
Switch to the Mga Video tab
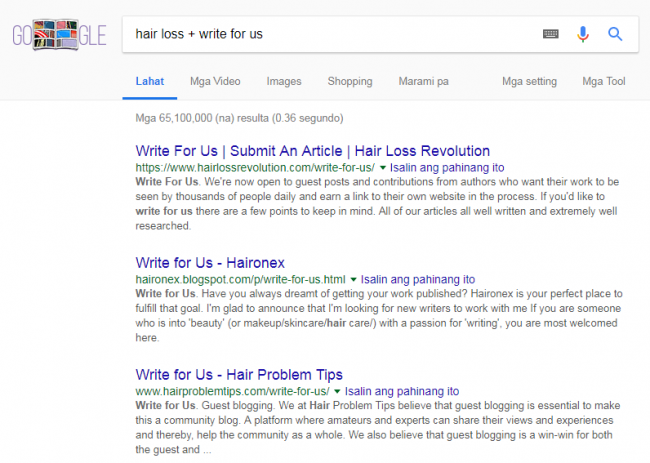(x=215, y=81)
